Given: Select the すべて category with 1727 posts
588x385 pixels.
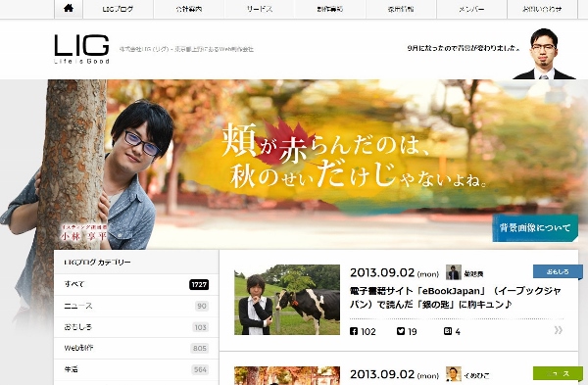Looking at the screenshot, I should pos(136,284).
